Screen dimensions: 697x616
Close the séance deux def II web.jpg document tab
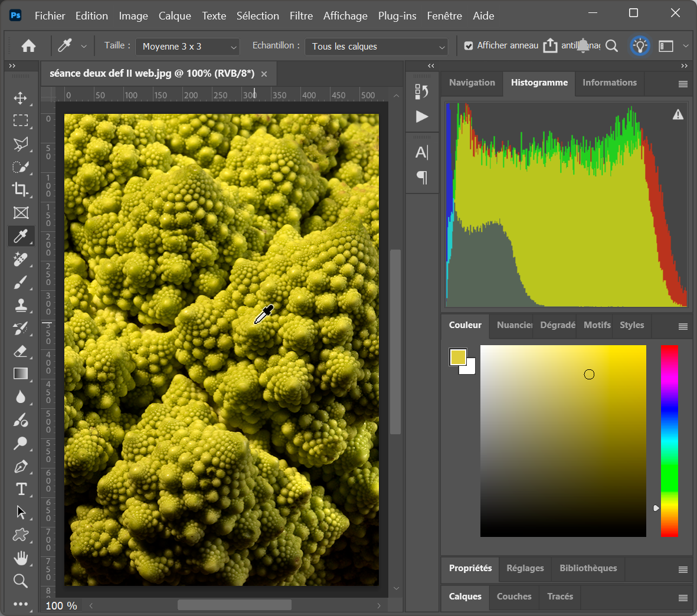(x=264, y=74)
